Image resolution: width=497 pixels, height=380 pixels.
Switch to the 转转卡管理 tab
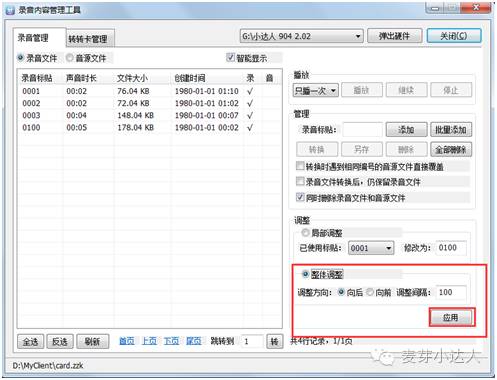point(89,39)
